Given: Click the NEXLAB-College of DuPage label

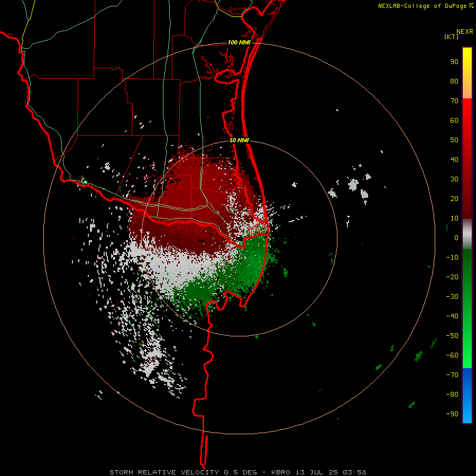Looking at the screenshot, I should [x=426, y=6].
